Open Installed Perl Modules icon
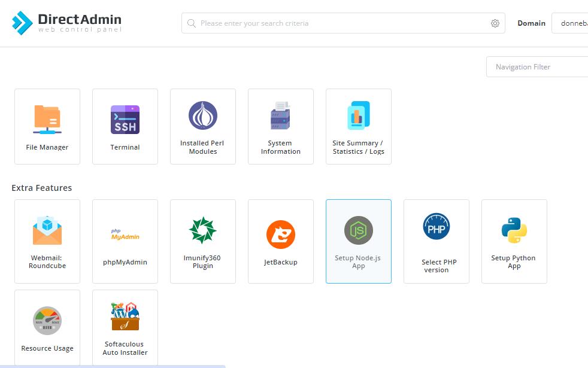Image resolution: width=588 pixels, height=368 pixels. (203, 115)
